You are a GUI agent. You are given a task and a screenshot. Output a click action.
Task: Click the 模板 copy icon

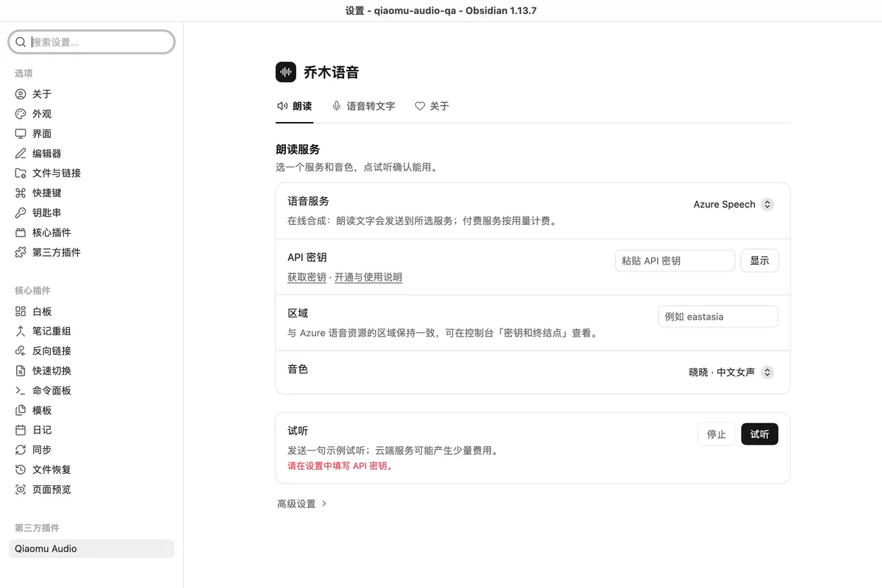click(x=21, y=411)
